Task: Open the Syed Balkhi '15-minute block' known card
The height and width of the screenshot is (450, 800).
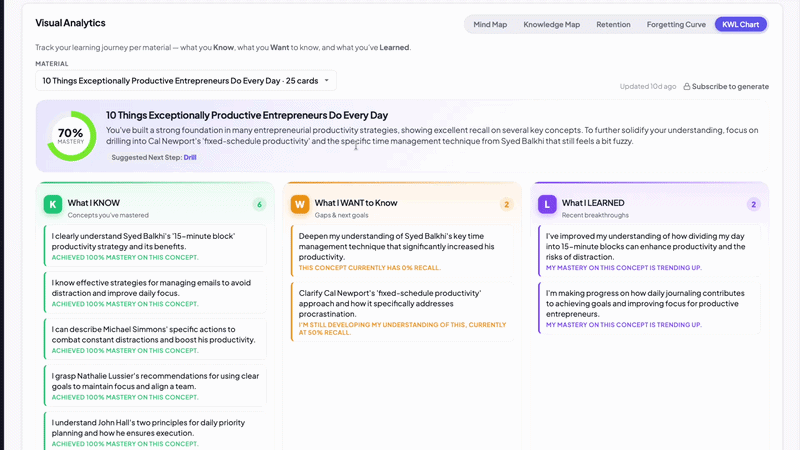Action: [155, 246]
